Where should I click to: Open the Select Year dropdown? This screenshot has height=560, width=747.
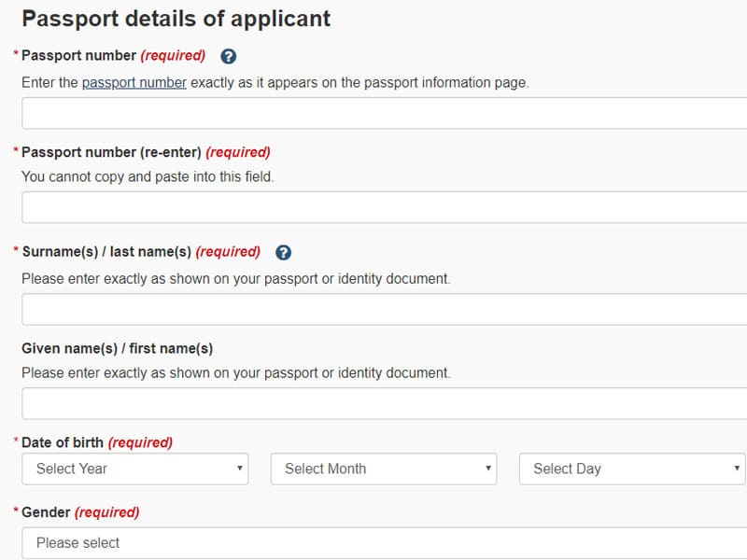pyautogui.click(x=135, y=469)
